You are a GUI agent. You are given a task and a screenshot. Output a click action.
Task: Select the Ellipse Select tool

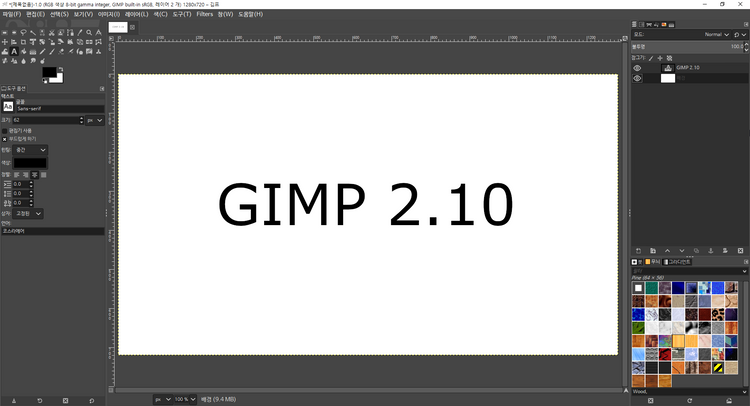(x=14, y=33)
